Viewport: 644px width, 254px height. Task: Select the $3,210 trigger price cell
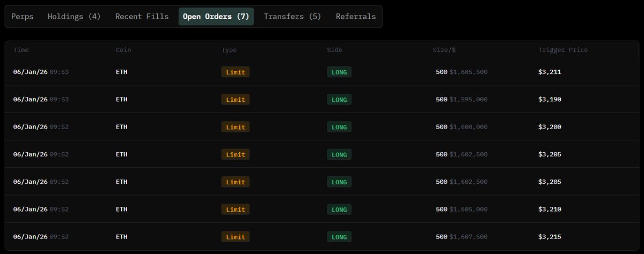click(550, 209)
